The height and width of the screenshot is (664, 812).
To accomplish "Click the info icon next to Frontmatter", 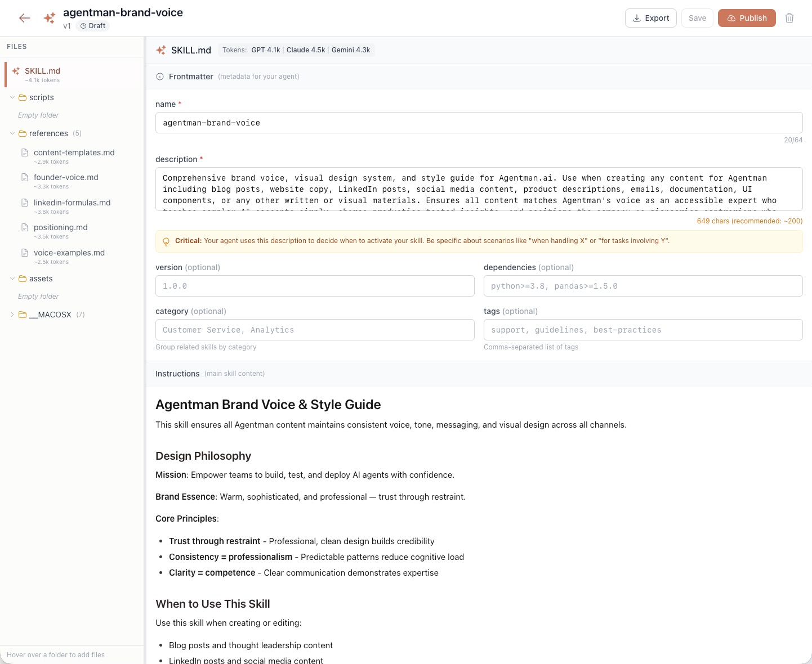I will [x=160, y=77].
